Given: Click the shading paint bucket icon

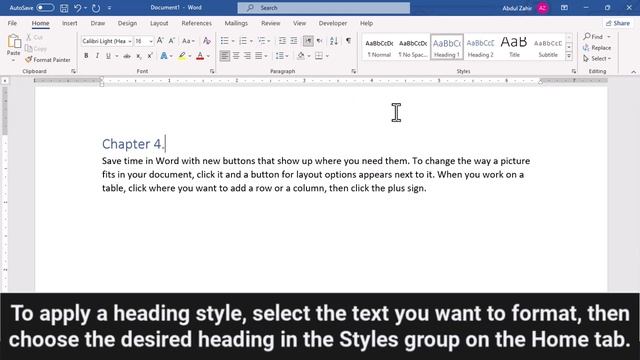Looking at the screenshot, I should coord(301,56).
